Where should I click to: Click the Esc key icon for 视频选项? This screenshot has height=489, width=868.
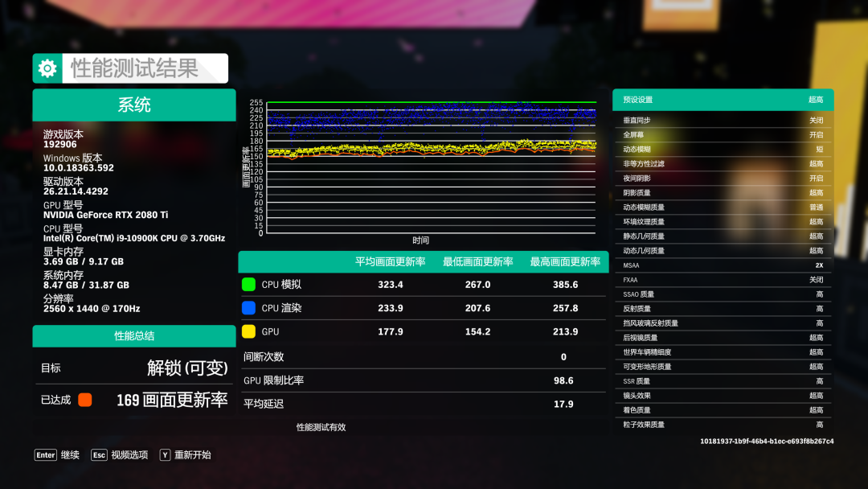pos(99,455)
